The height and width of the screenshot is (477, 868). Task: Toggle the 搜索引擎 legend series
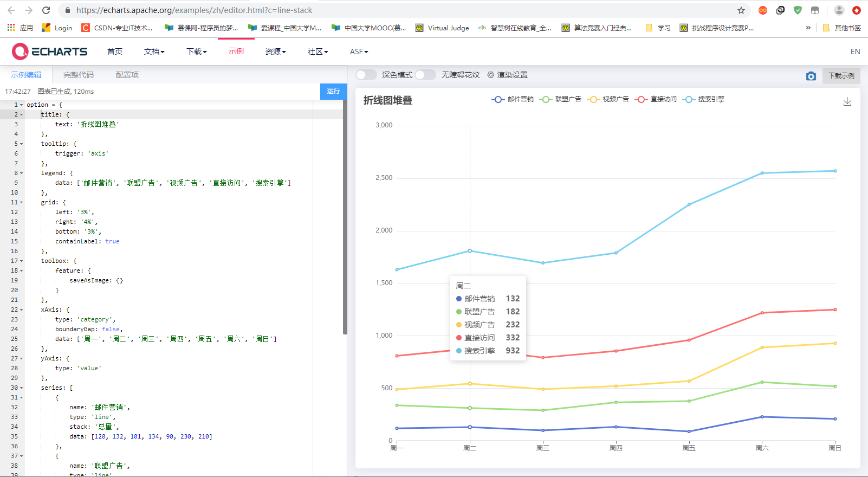[703, 99]
